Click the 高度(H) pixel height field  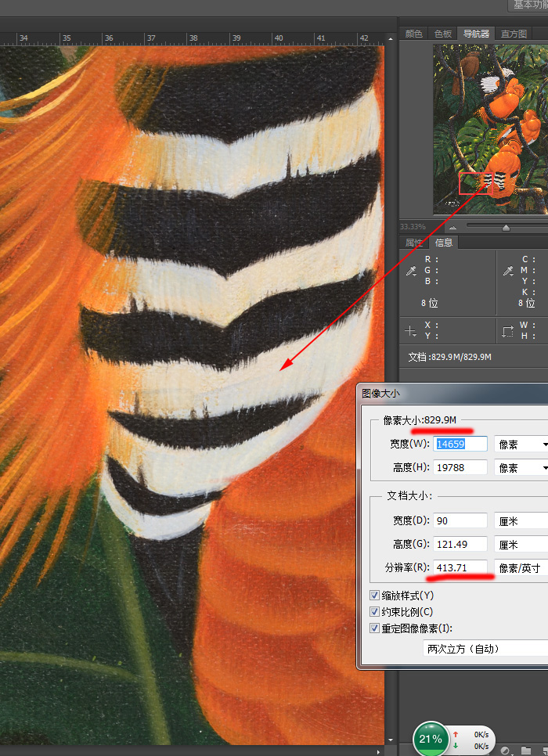460,468
